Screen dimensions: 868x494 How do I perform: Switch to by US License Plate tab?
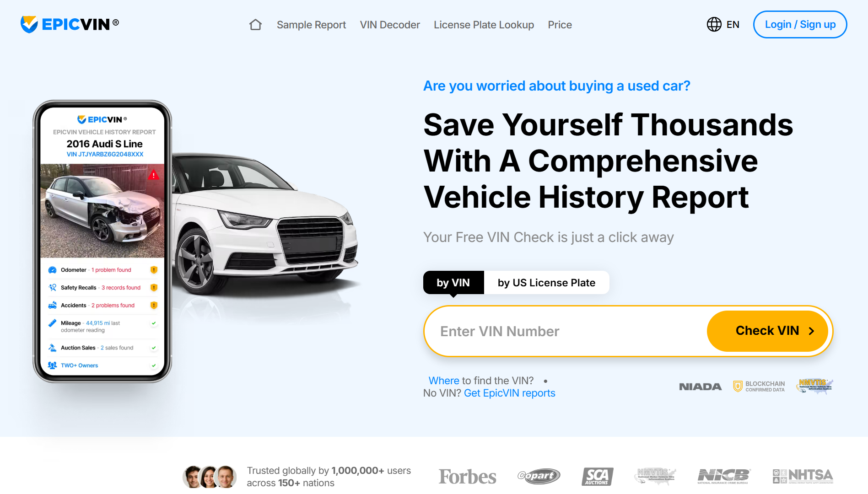pyautogui.click(x=546, y=283)
